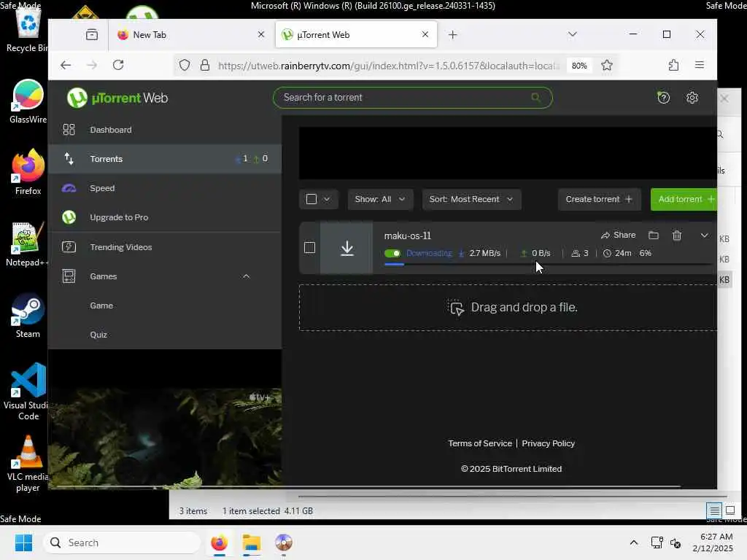Open µTorrent settings gear icon
This screenshot has height=560, width=747.
692,98
